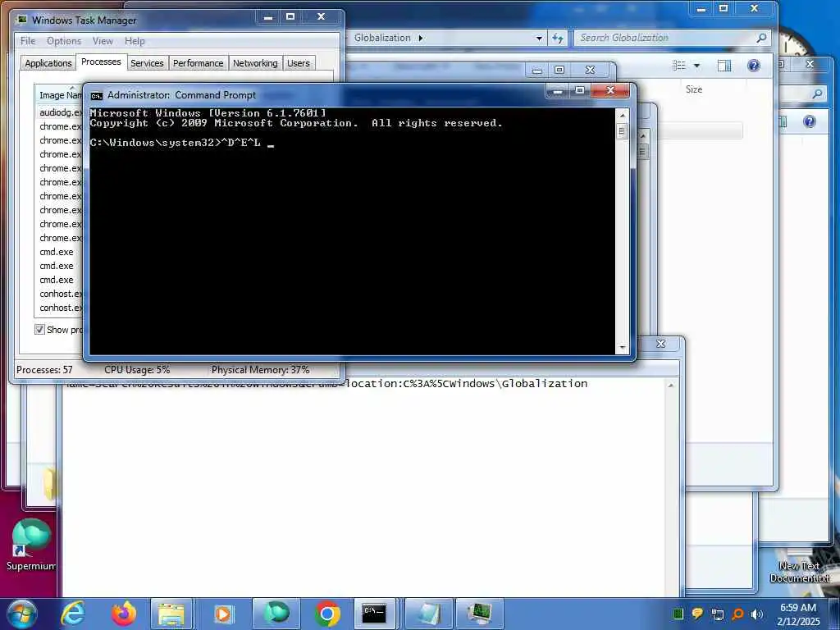The width and height of the screenshot is (840, 630).
Task: Switch to the Applications tab
Action: point(48,63)
